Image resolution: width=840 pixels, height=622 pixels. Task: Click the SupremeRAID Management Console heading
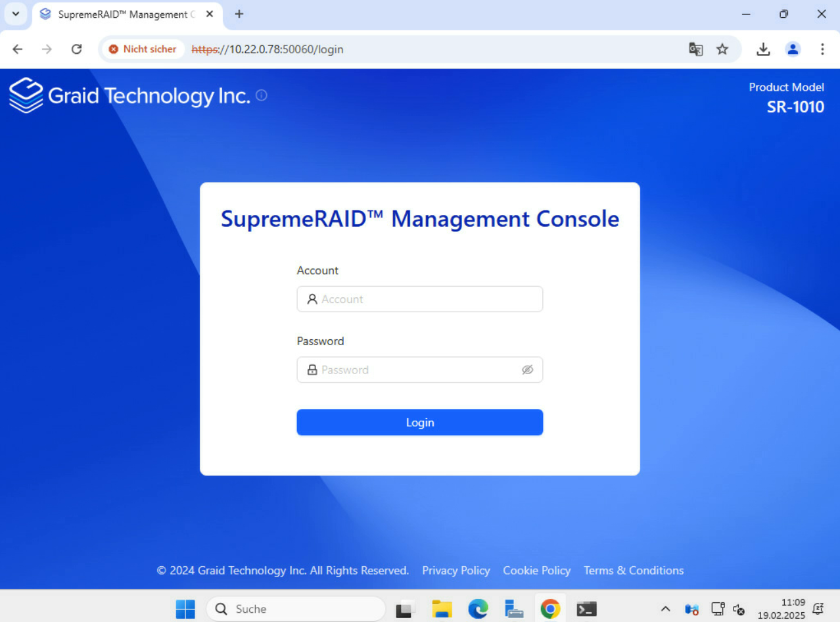point(420,219)
